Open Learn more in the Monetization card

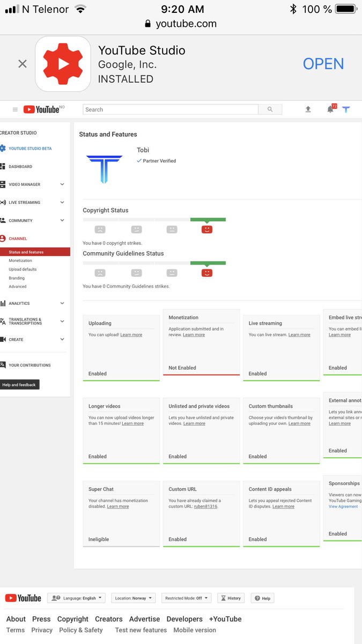coord(194,335)
